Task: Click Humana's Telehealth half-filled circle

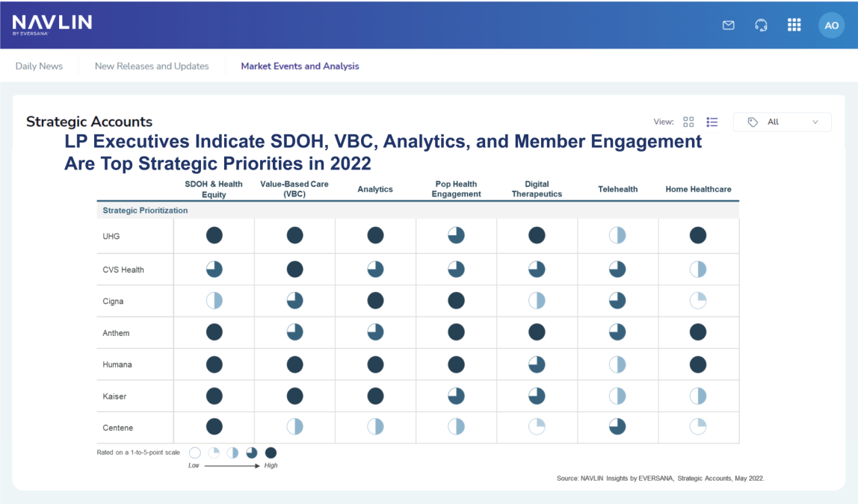Action: point(617,364)
